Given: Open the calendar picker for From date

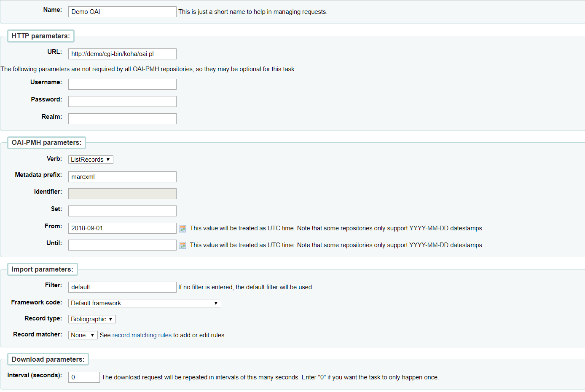Looking at the screenshot, I should (x=182, y=229).
